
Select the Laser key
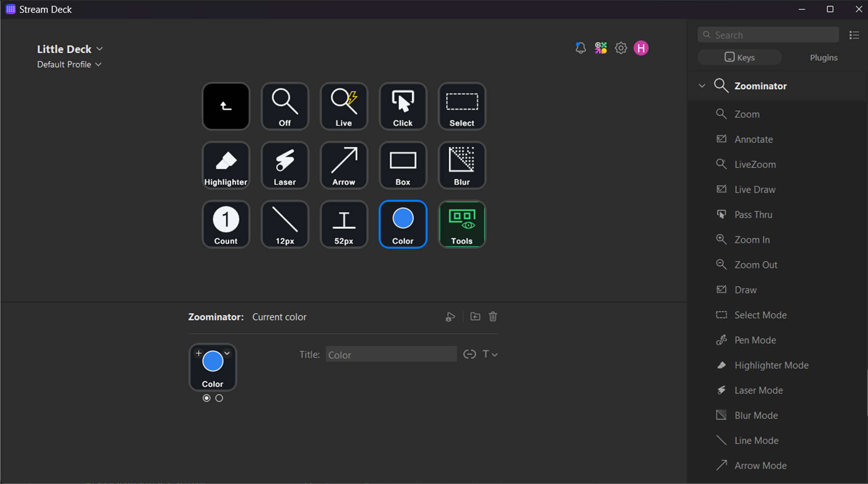tap(285, 165)
